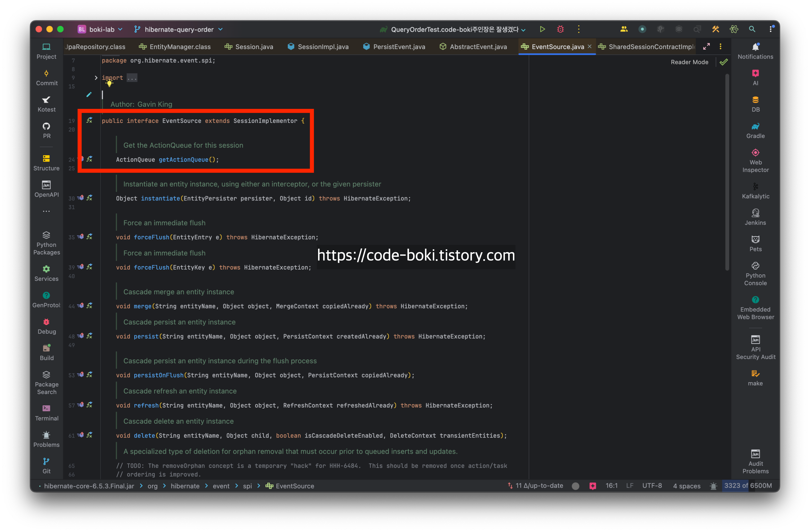Click breakpoint marker on line 24
The width and height of the screenshot is (810, 532).
click(x=82, y=159)
